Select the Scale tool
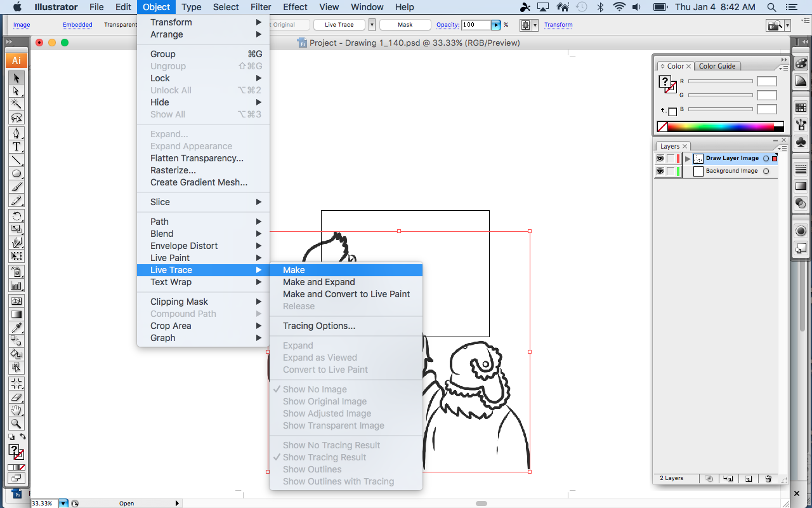This screenshot has width=812, height=508. pyautogui.click(x=16, y=229)
